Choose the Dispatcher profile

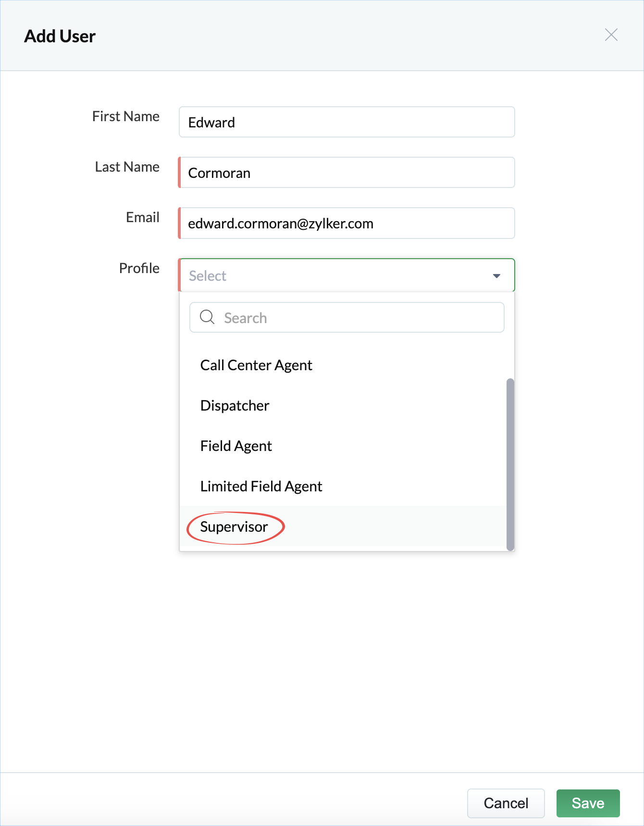pos(343,406)
